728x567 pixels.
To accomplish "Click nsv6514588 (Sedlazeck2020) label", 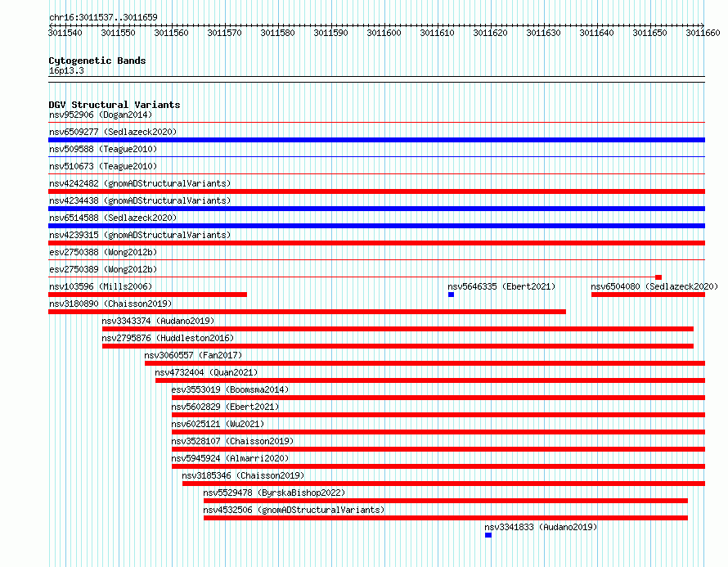I will 113,218.
